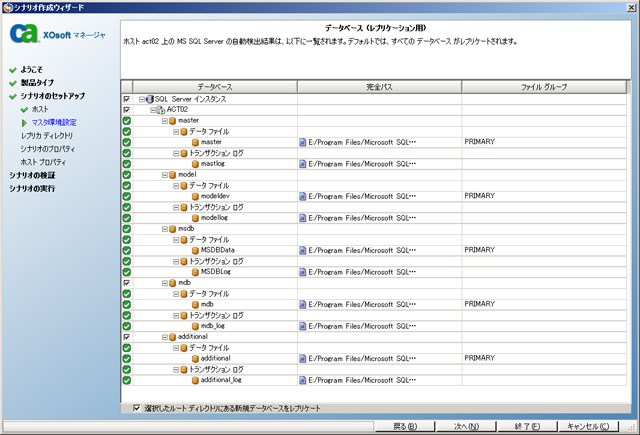Click the MSDBLog file icon
Screen dimensions: 640x435
tap(195, 272)
